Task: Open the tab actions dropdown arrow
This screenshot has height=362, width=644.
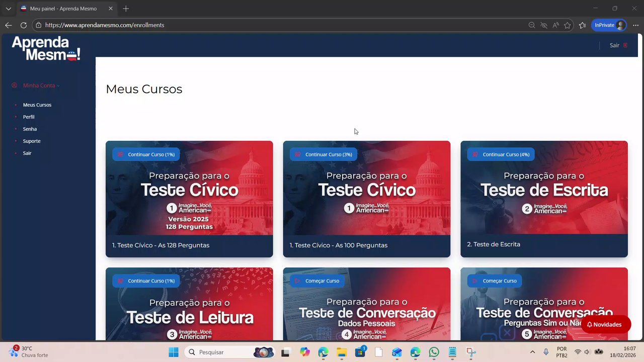Action: point(8,9)
